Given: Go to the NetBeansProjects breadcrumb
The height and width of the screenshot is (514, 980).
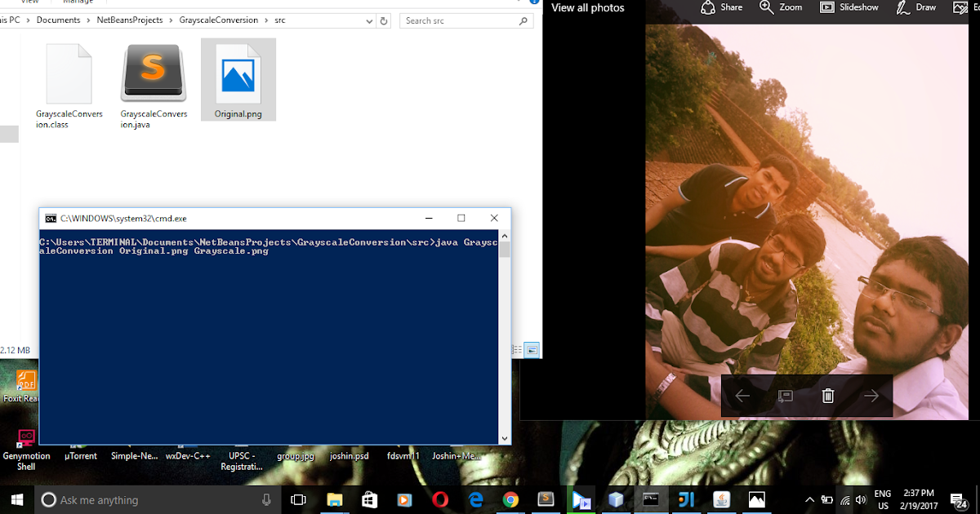Looking at the screenshot, I should click(130, 20).
